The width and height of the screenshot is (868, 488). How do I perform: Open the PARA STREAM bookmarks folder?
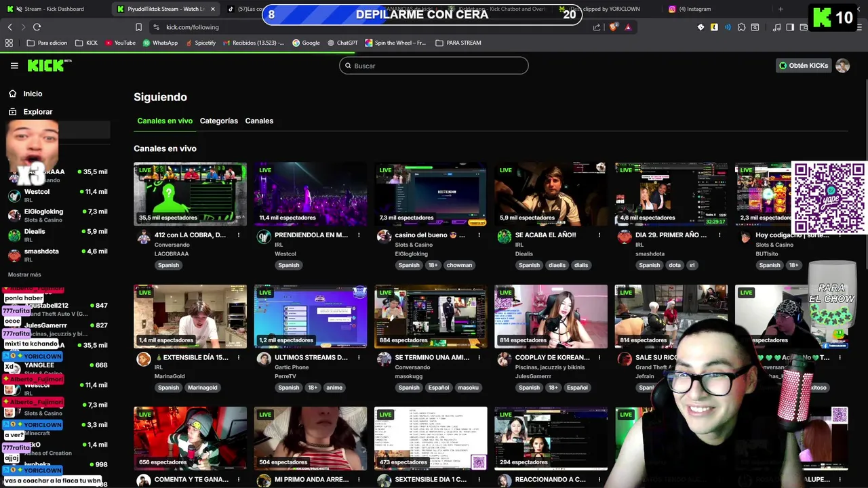point(458,43)
